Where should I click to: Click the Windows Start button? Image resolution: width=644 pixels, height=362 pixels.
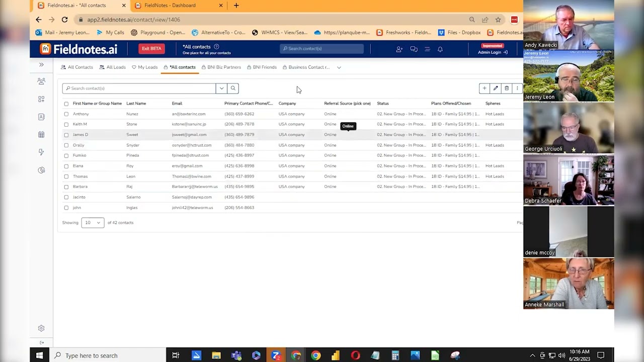pos(39,355)
